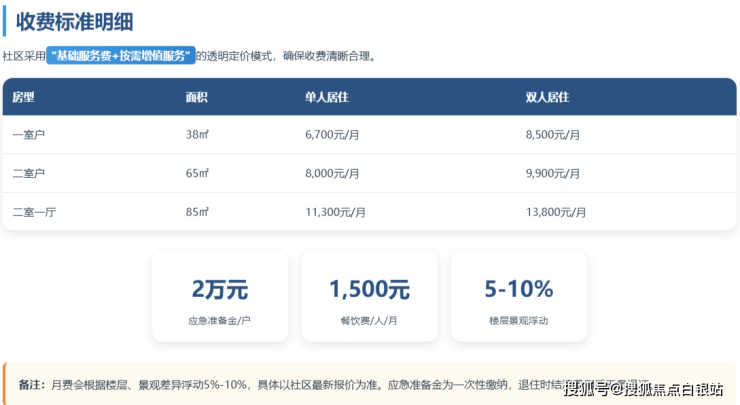Click the 备注 note label
The height and width of the screenshot is (405, 740).
[x=31, y=385]
